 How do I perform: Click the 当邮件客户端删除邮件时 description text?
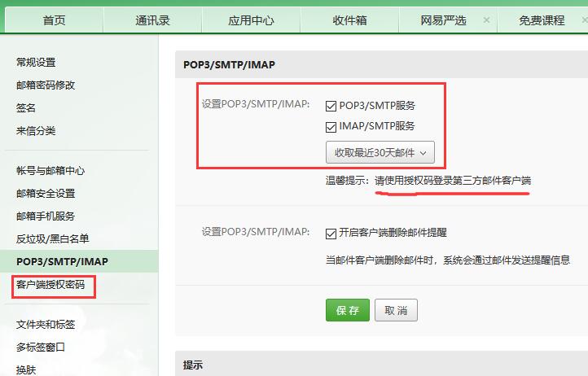pos(448,260)
